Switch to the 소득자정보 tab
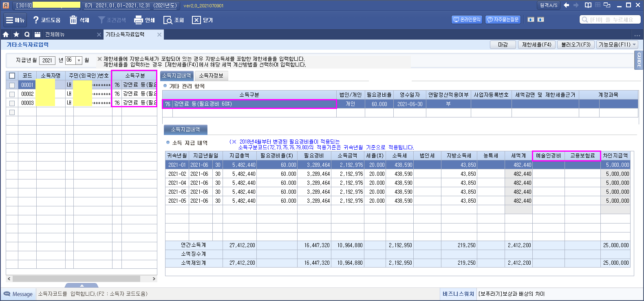 click(211, 75)
